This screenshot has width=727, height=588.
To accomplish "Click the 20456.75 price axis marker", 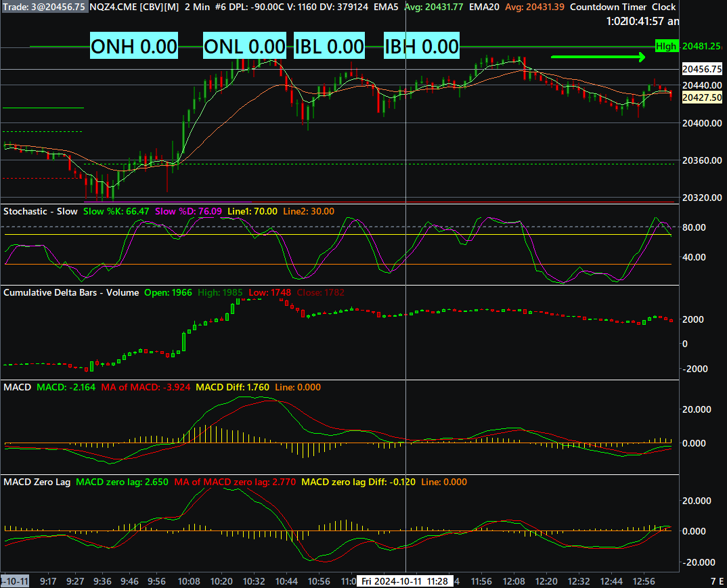I will click(702, 69).
